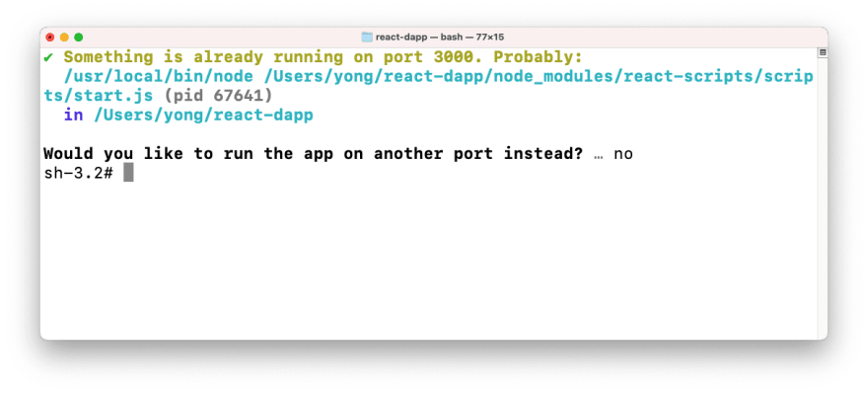Click the 'sh-3.2#' shell prompt
Image resolution: width=868 pixels, height=393 pixels.
pos(79,173)
